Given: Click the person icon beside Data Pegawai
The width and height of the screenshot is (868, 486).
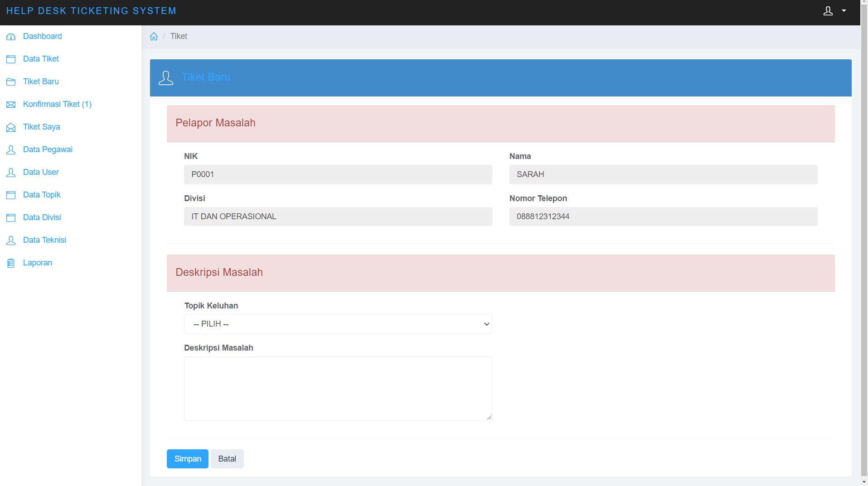Looking at the screenshot, I should (x=11, y=150).
